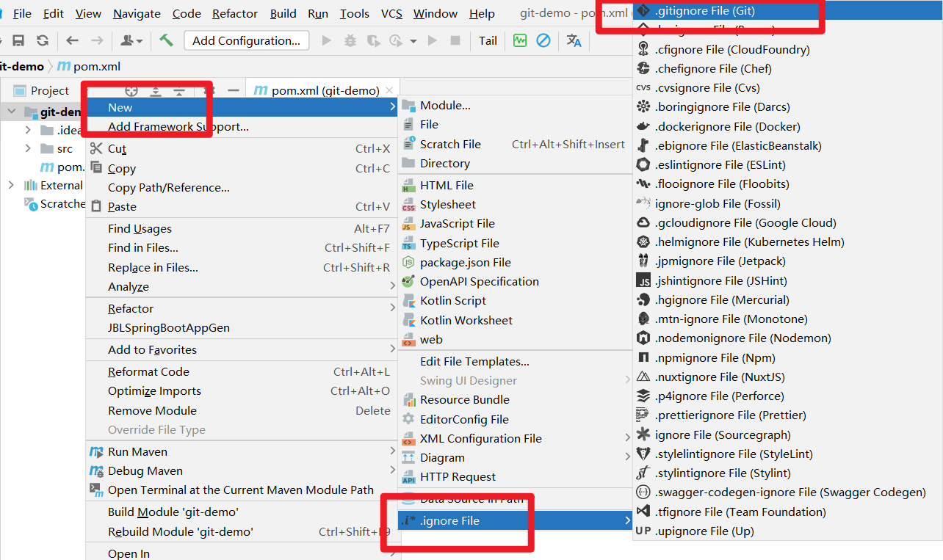Viewport: 943px width, 560px height.
Task: Click the Forward navigation arrow
Action: [x=97, y=41]
